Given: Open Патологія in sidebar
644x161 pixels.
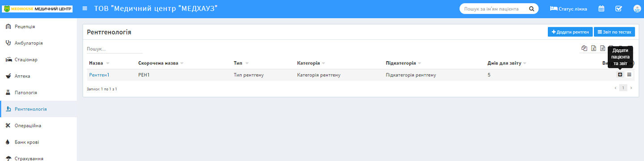Looking at the screenshot, I should click(x=38, y=93).
